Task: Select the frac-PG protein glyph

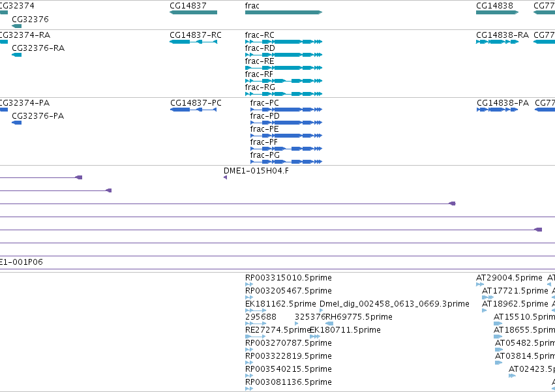Action: tap(286, 162)
